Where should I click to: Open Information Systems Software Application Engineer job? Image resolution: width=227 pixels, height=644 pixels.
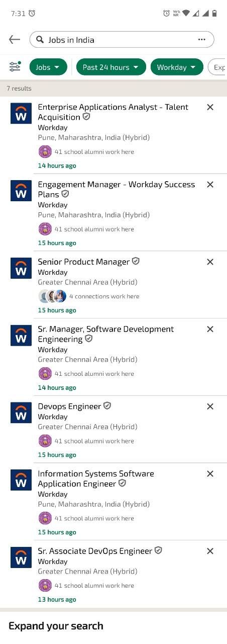96,478
